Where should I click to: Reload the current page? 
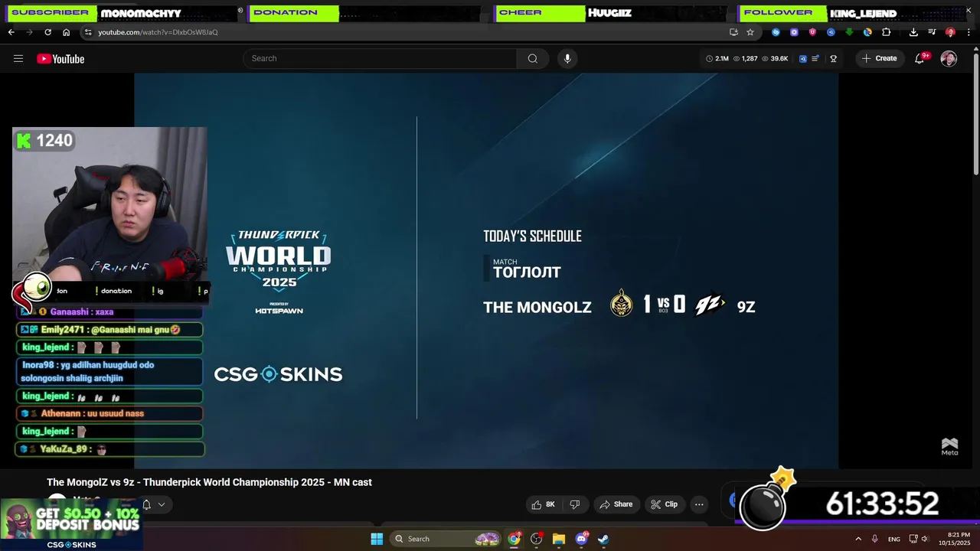click(47, 32)
